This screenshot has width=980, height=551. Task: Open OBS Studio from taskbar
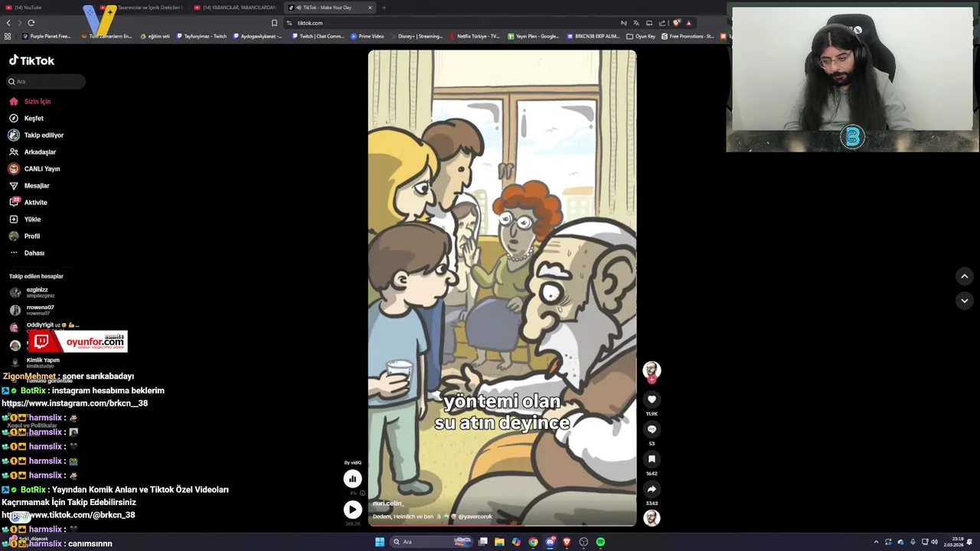[583, 542]
